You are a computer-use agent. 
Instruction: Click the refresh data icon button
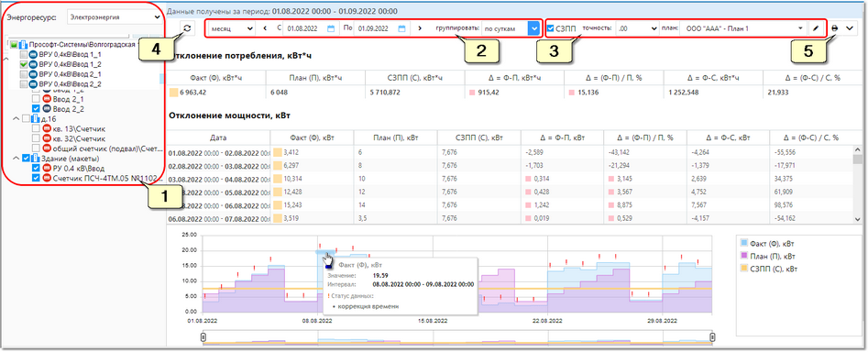pos(187,28)
